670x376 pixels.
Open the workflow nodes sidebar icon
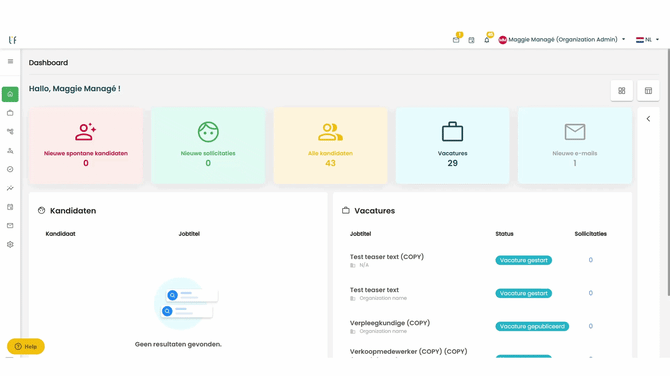[x=10, y=132]
